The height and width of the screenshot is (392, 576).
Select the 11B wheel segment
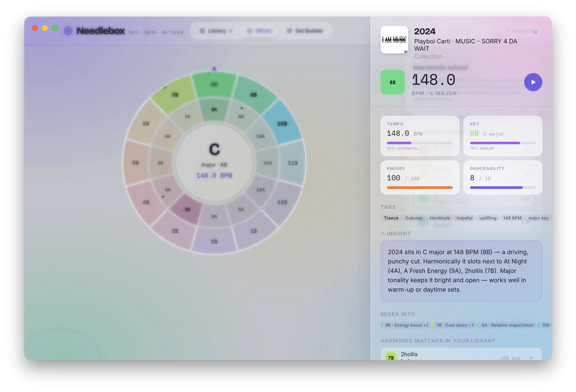click(293, 163)
